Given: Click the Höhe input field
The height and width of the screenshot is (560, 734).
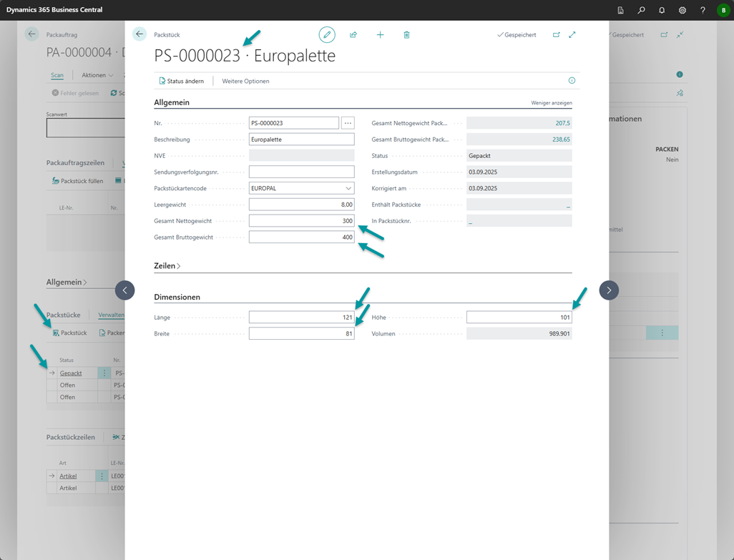Looking at the screenshot, I should 519,317.
